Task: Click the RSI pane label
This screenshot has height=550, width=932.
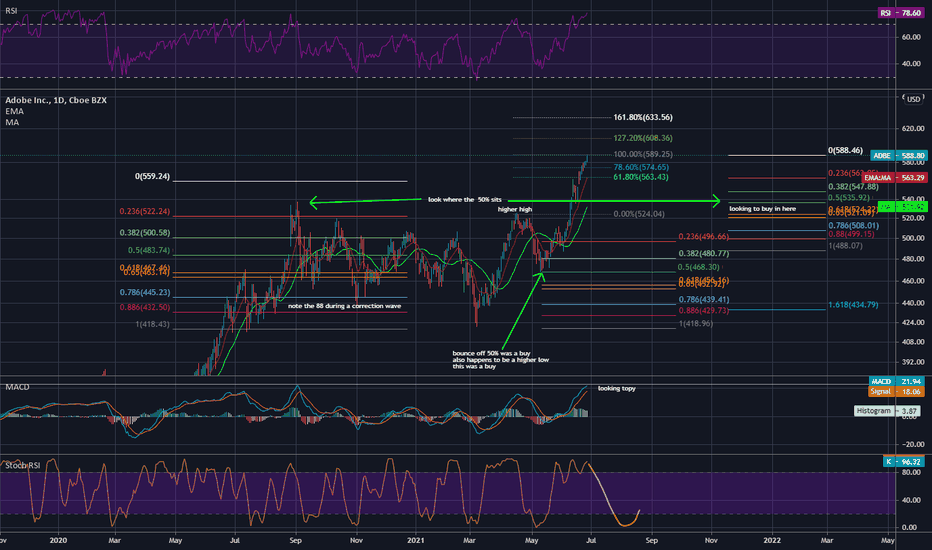Action: point(11,11)
